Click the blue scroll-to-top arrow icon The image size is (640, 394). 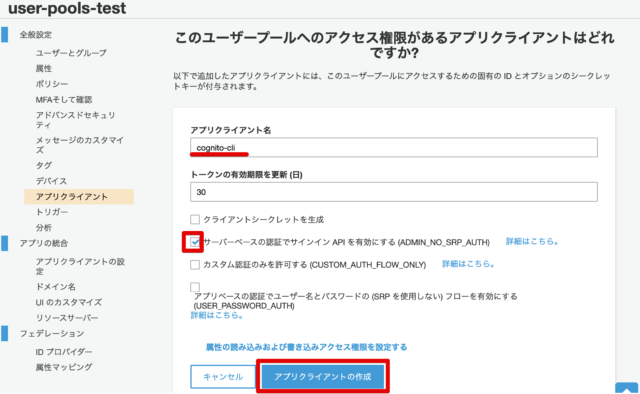(x=627, y=388)
